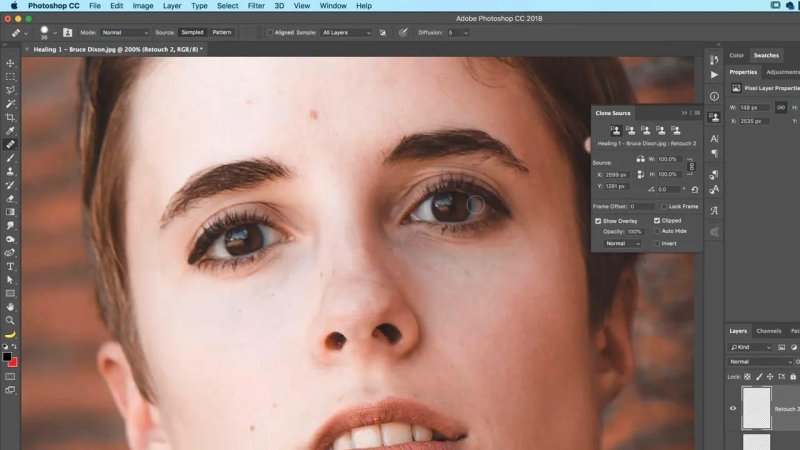Open the layer blend mode dropdown
This screenshot has width=800, height=450.
click(760, 362)
